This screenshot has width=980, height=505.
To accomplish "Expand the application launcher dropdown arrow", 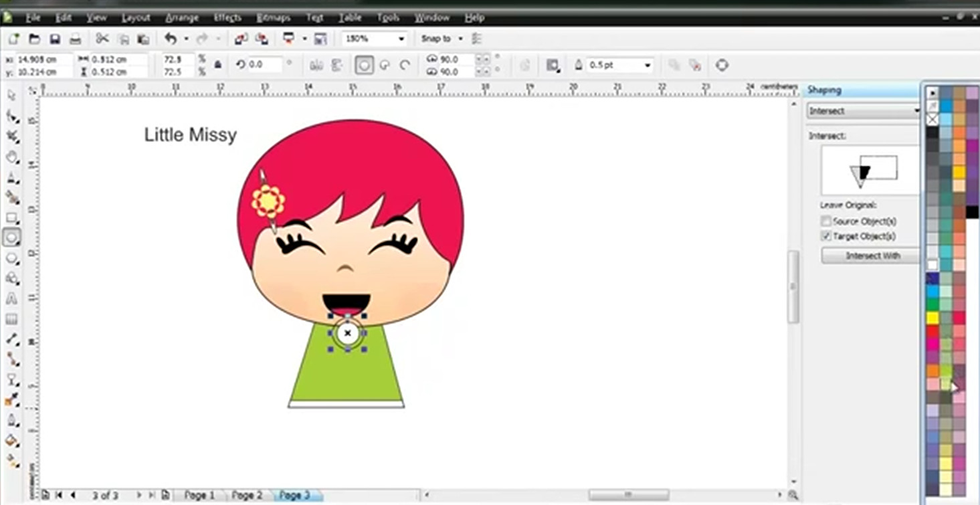I will coord(304,39).
